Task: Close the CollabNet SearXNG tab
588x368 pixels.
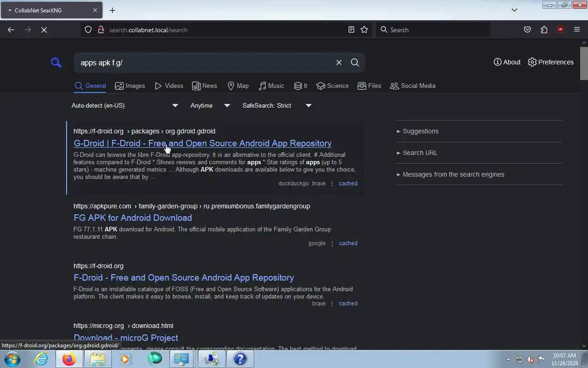Action: coord(95,10)
